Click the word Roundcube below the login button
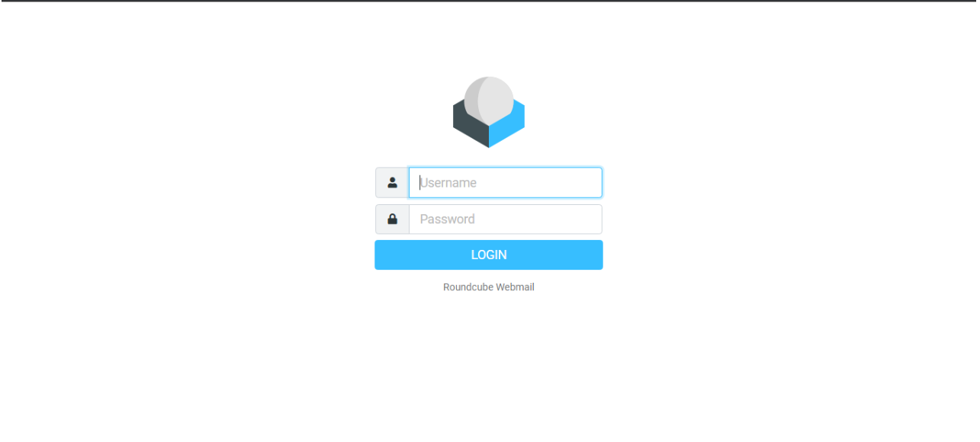The image size is (980, 442). tap(468, 287)
